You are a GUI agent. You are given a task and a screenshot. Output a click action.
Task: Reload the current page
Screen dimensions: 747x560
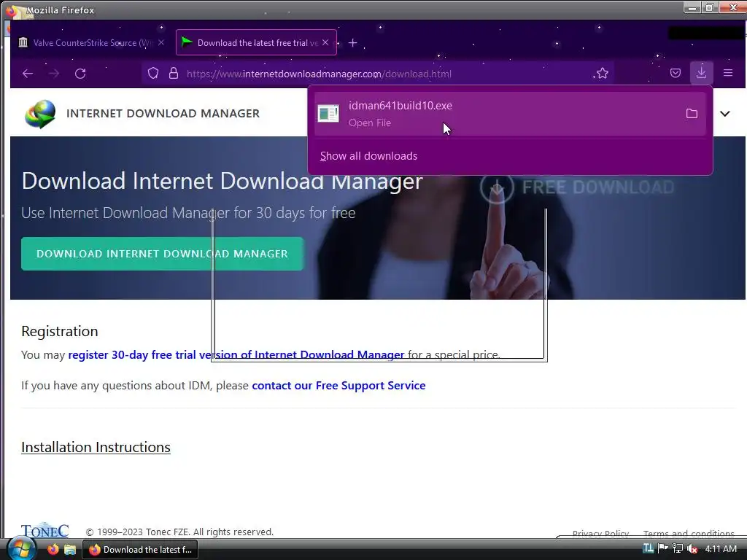[80, 74]
